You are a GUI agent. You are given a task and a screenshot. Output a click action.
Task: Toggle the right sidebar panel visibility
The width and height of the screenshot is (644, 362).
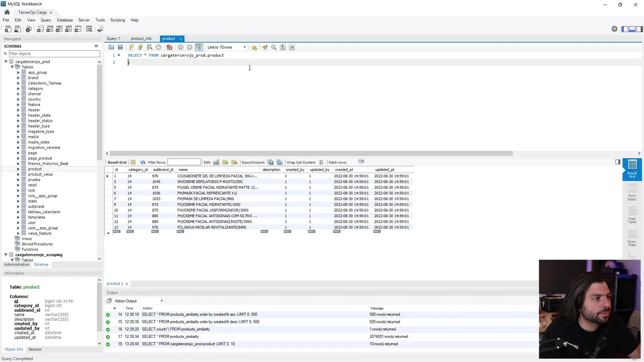(x=639, y=29)
